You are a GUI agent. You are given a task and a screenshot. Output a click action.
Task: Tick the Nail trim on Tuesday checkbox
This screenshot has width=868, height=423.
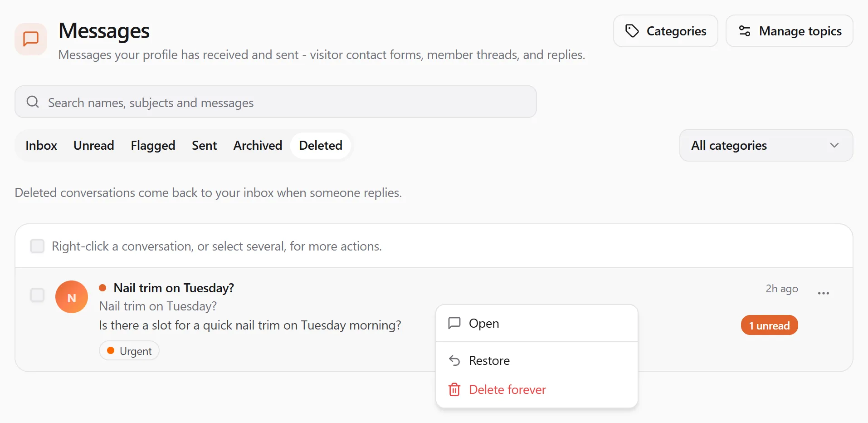click(x=37, y=295)
